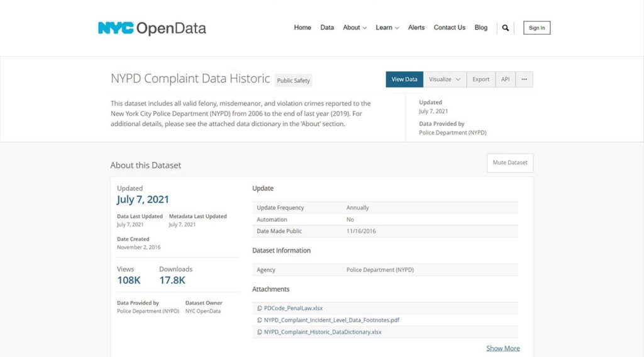Click the Agency Police Department (NYPD) value
The width and height of the screenshot is (644, 357).
380,270
